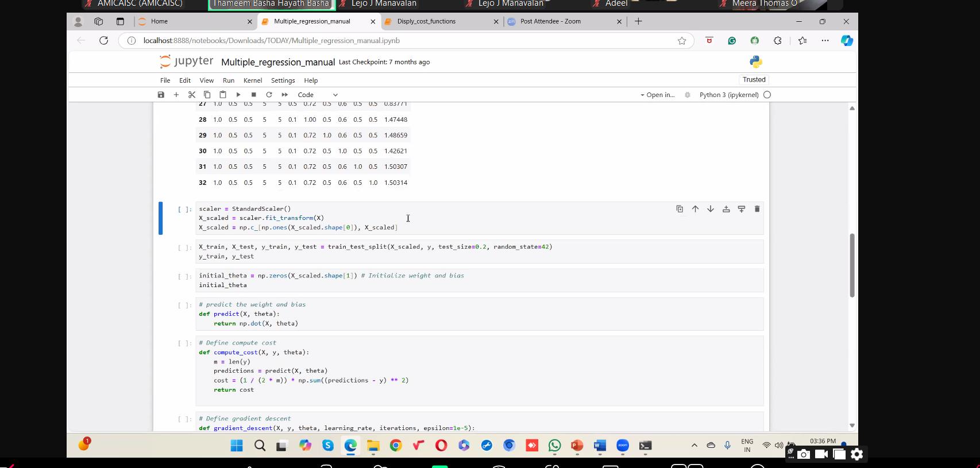Viewport: 980px width, 468px height.
Task: Open the View menu
Action: click(206, 80)
